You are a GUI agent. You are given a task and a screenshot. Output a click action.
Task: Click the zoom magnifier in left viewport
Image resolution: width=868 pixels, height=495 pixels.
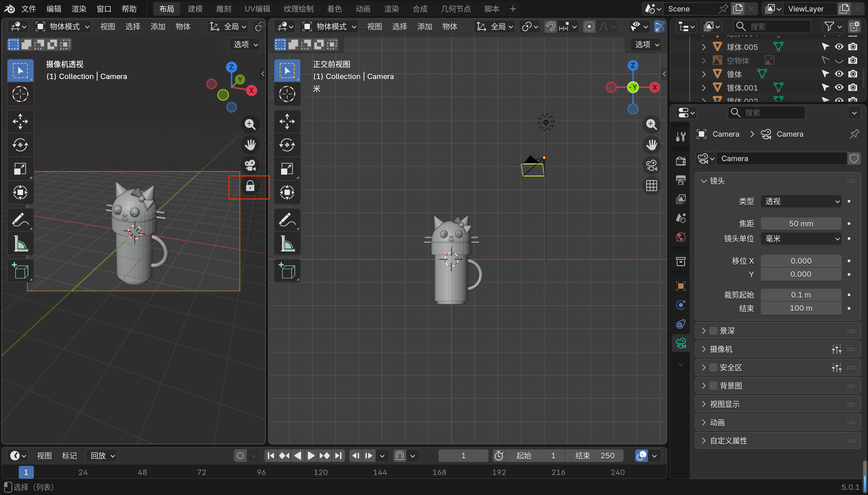click(250, 125)
